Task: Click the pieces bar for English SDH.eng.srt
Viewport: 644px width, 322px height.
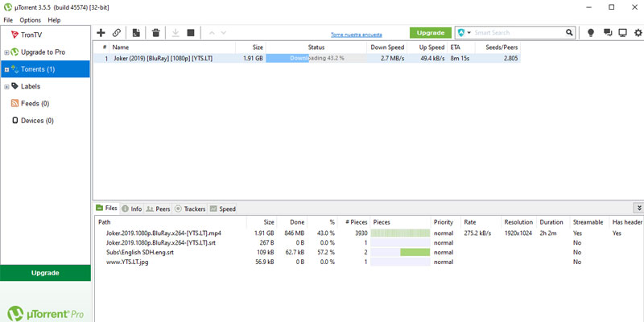Action: click(x=400, y=252)
